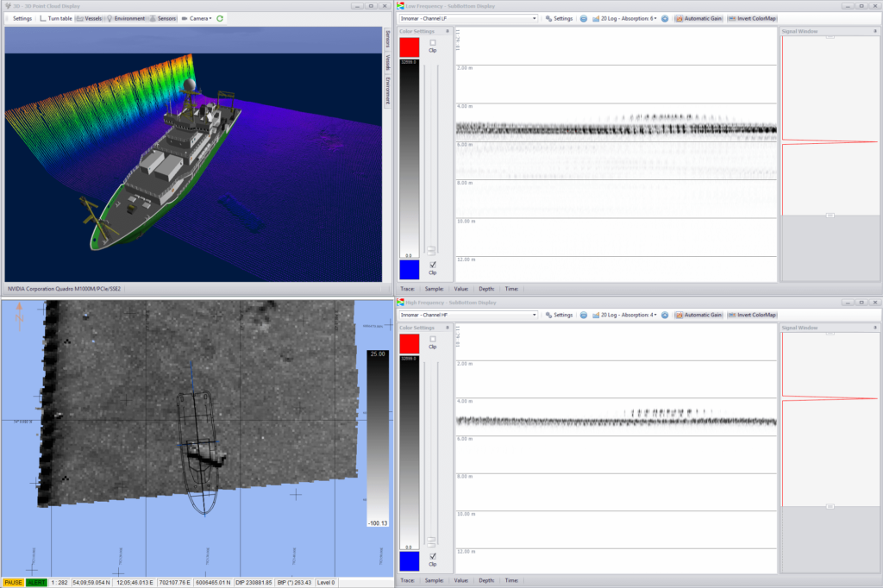Click the slider handle in High Frequency Color Settings
Screen dimensions: 883x588
[431, 541]
